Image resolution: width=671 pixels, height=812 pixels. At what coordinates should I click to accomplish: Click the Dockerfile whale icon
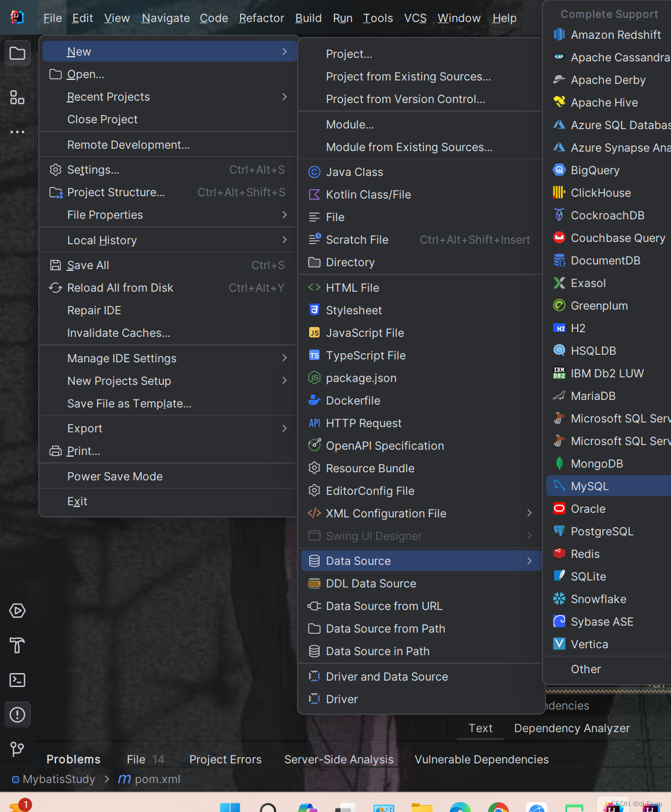(314, 401)
